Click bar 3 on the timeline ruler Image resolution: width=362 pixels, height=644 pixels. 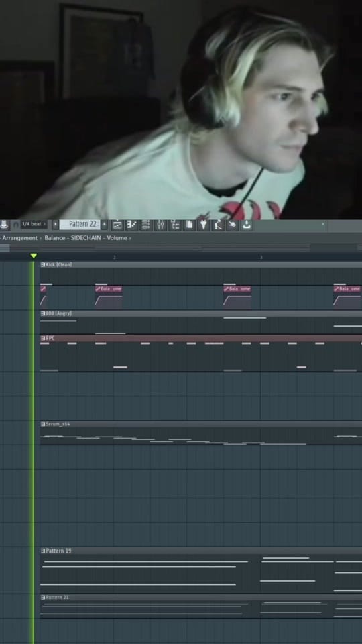click(261, 257)
